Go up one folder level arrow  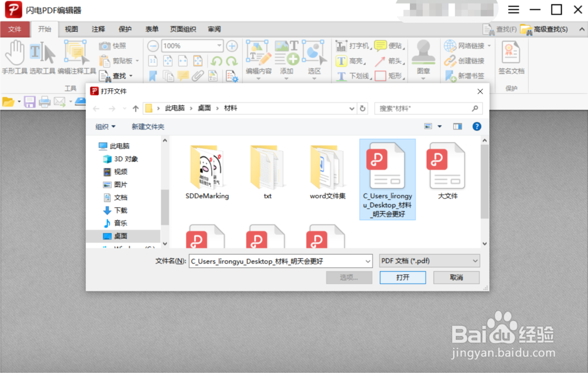135,108
